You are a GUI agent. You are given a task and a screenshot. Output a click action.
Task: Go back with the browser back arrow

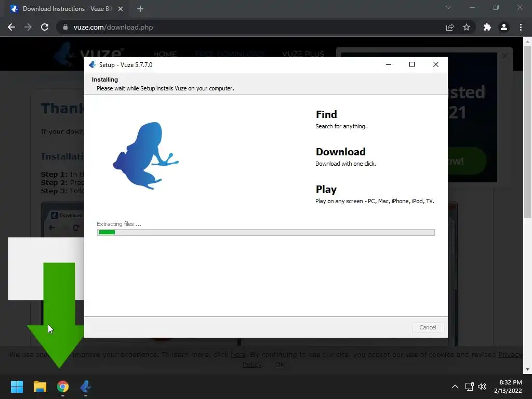click(11, 27)
